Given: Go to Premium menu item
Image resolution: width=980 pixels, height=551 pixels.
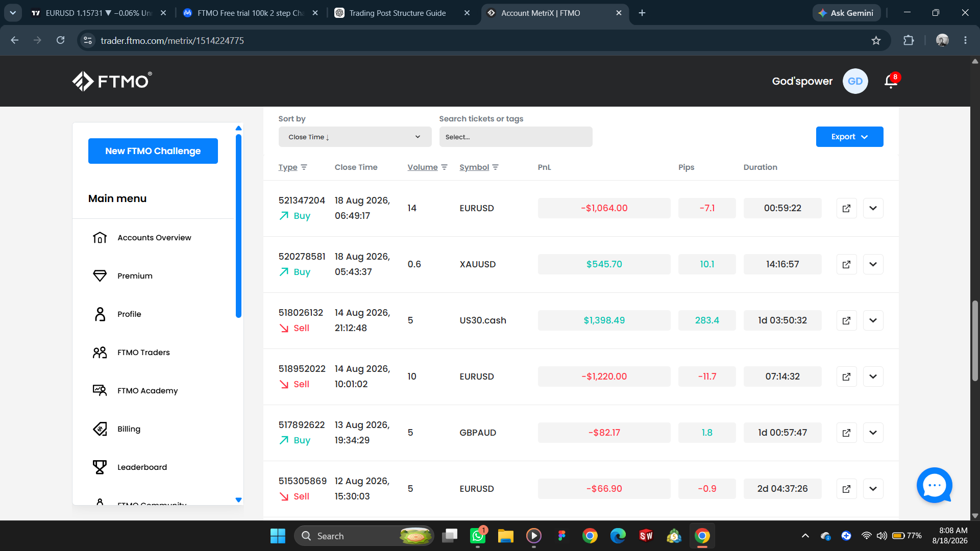Looking at the screenshot, I should 135,276.
